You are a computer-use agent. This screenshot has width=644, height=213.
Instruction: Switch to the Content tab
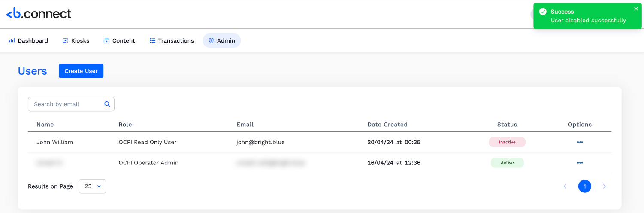point(119,41)
